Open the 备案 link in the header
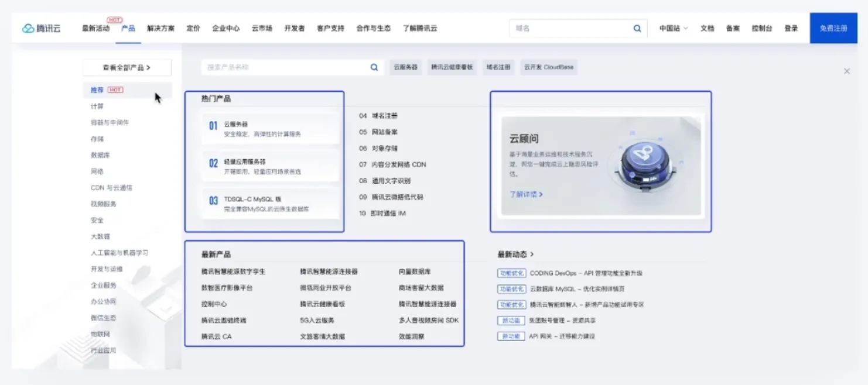 (x=733, y=28)
